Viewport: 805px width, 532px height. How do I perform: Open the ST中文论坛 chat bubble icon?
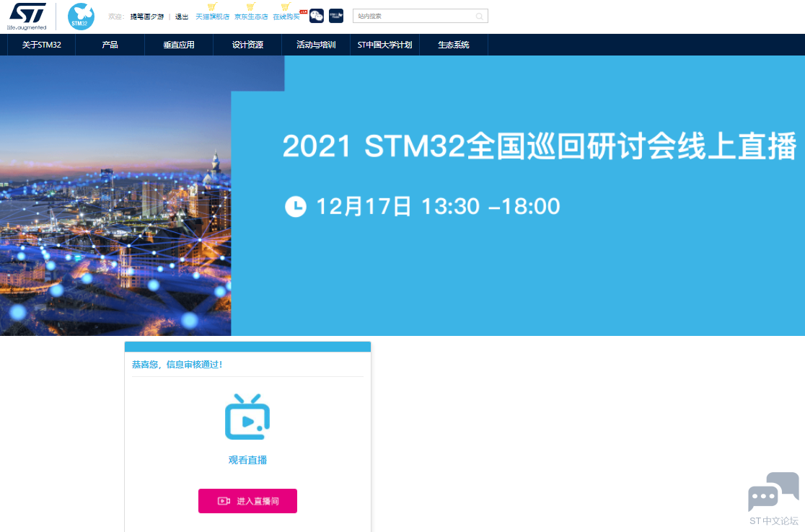(x=774, y=492)
